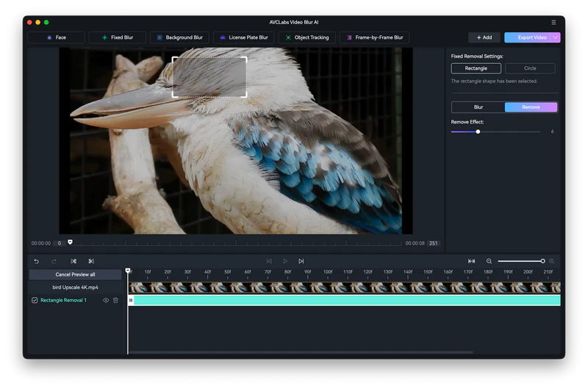
Task: Click the Remove Effect value 6
Action: point(553,132)
